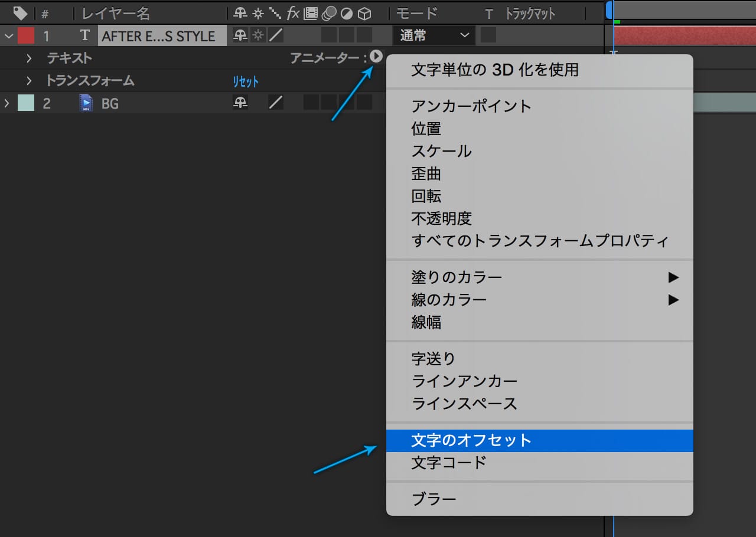The height and width of the screenshot is (537, 756).
Task: Click the quality slash switch on BG layer
Action: (275, 103)
